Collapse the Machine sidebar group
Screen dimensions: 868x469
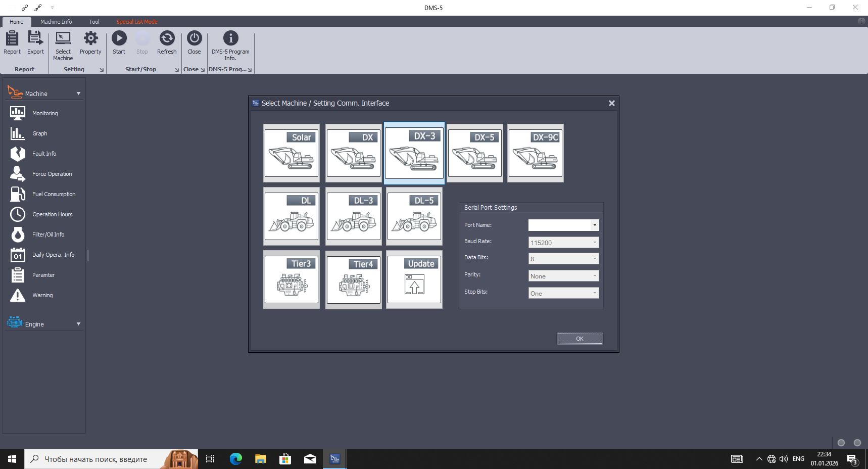click(78, 93)
